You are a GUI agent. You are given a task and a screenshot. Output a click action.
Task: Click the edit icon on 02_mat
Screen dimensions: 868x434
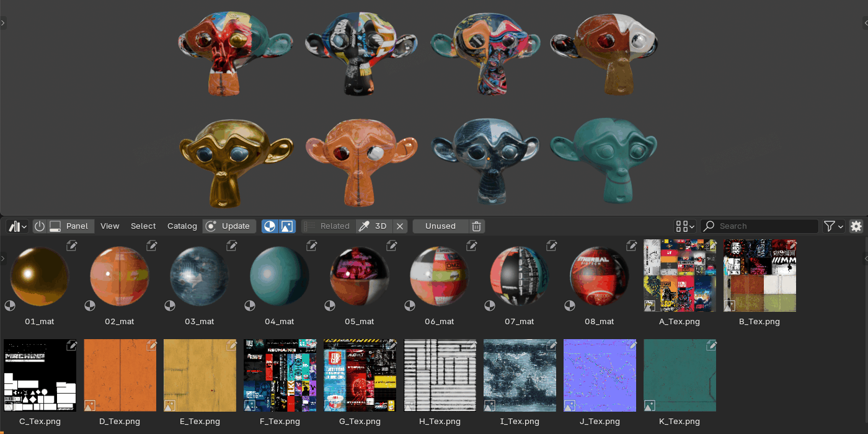point(152,246)
